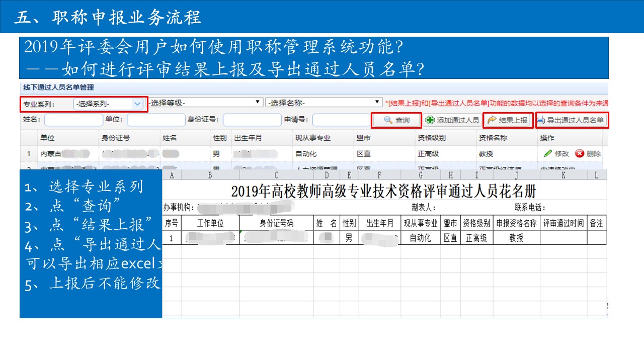Expand the 选择等级 dropdown
This screenshot has width=644, height=362.
205,103
